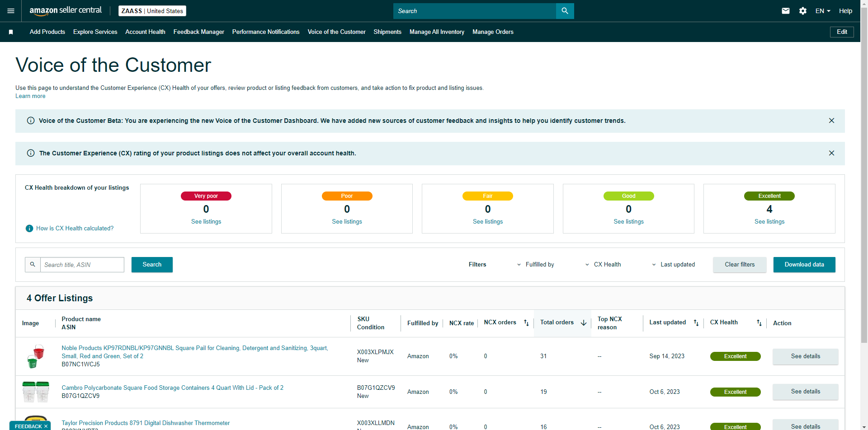Click the Clear filters button
This screenshot has width=868, height=430.
(740, 265)
